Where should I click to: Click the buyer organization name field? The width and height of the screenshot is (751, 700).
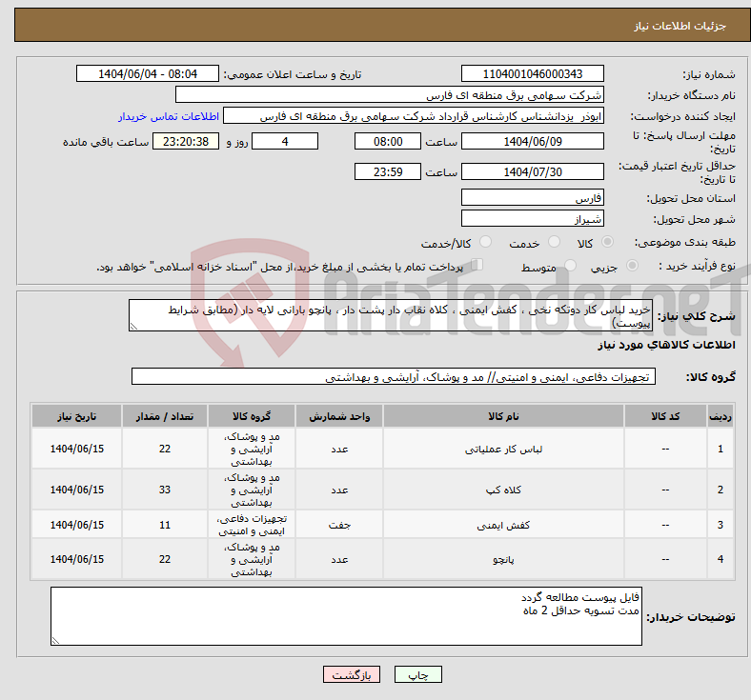pyautogui.click(x=390, y=94)
